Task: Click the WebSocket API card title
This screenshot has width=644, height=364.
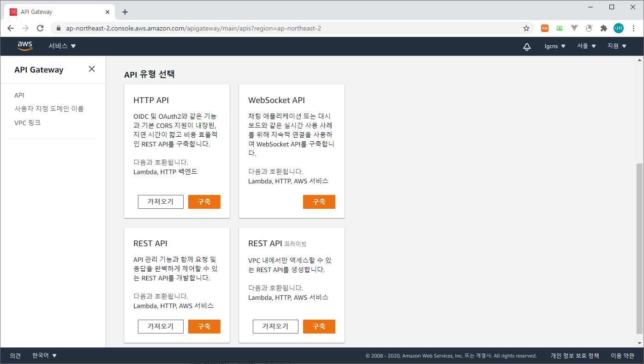Action: click(276, 100)
